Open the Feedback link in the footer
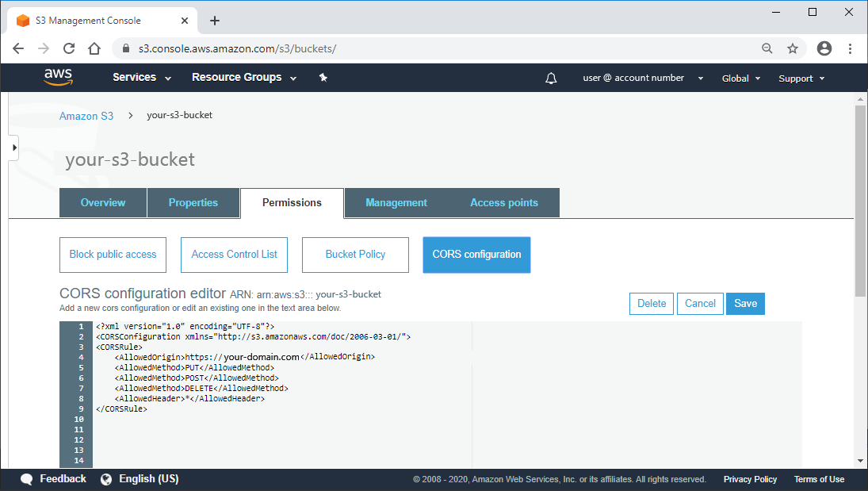 point(63,479)
